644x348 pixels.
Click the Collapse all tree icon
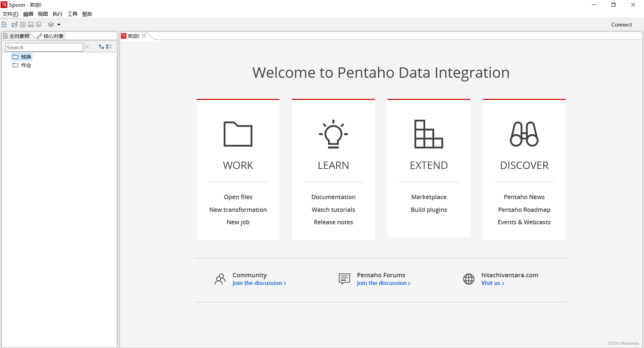pos(109,47)
